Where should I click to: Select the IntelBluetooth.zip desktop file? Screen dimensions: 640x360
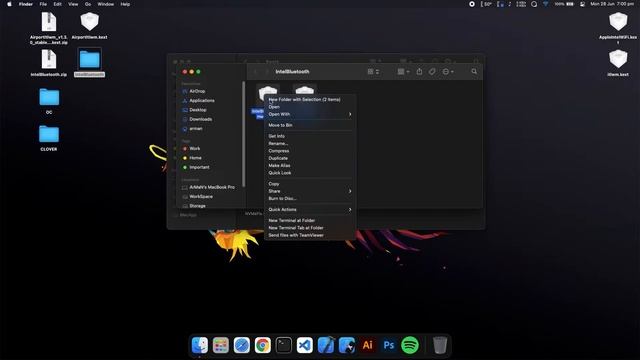pos(49,63)
